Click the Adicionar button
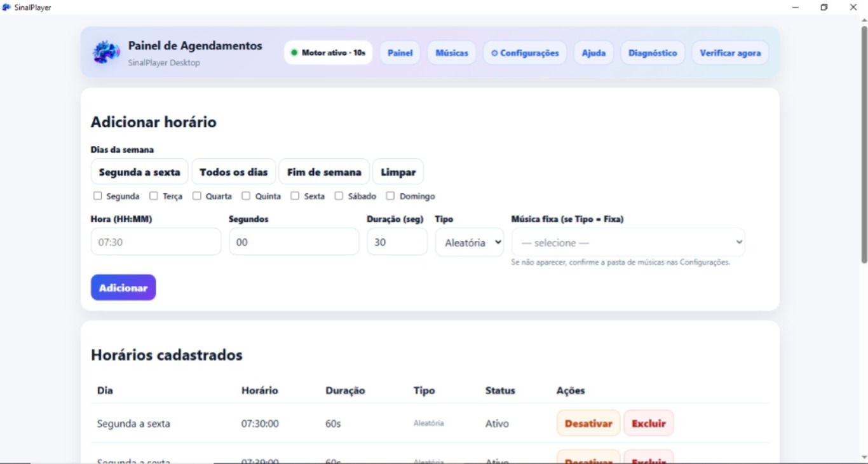 click(123, 287)
